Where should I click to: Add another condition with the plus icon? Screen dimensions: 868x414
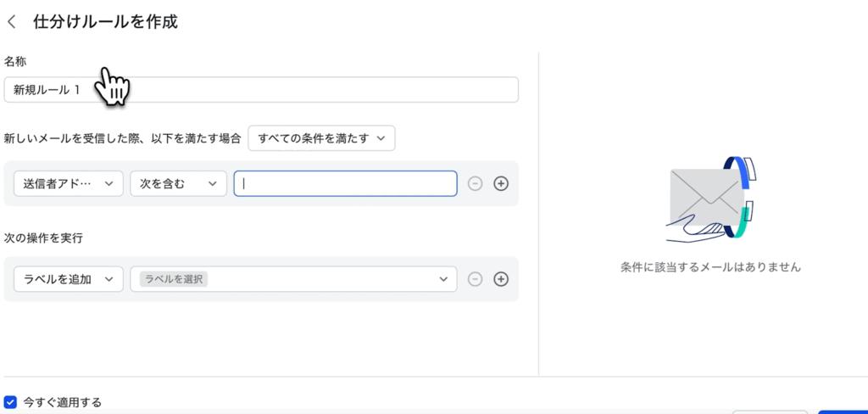click(x=501, y=184)
